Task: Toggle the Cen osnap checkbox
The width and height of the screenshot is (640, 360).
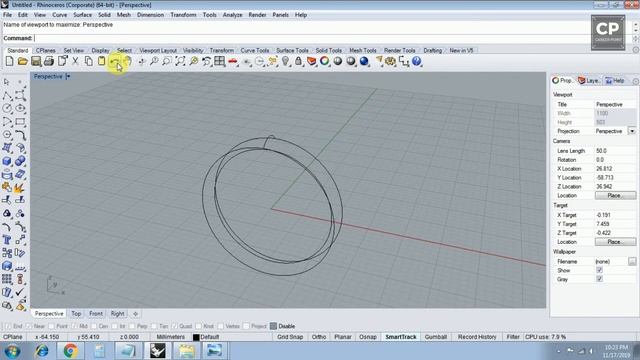Action: 93,326
